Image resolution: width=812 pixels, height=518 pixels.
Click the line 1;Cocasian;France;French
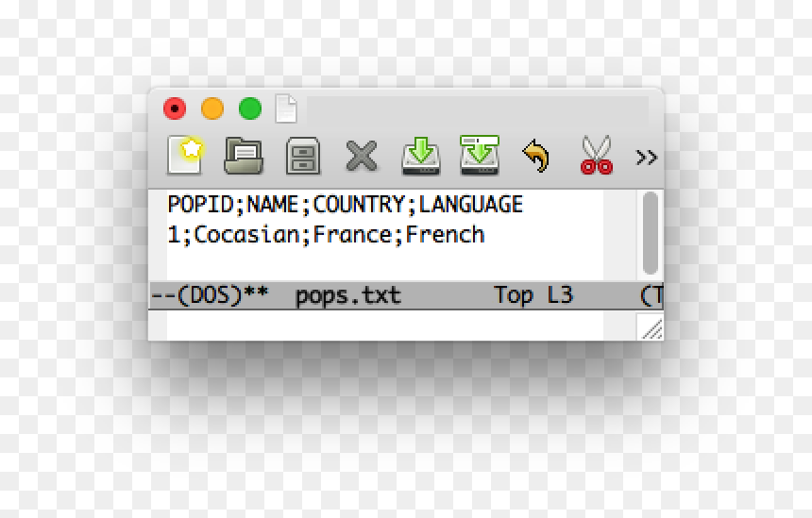[326, 234]
